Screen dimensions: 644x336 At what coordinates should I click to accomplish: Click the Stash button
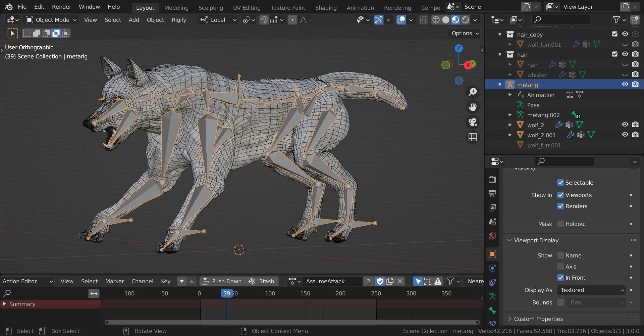point(262,281)
